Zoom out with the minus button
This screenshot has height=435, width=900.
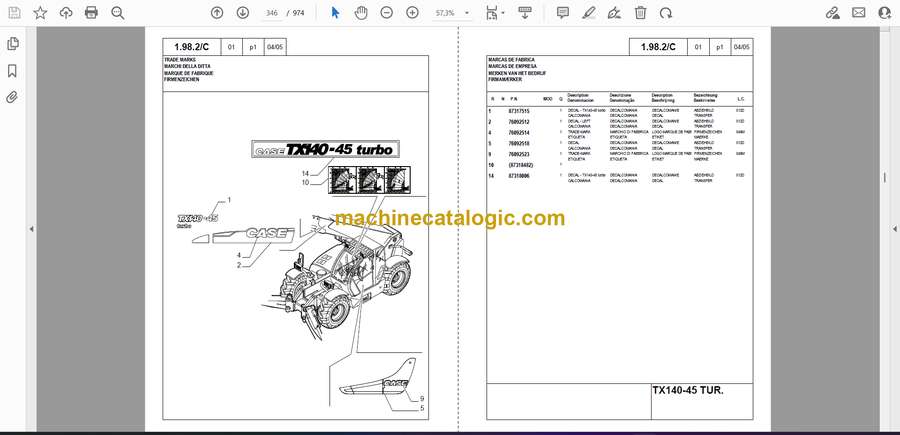(387, 13)
